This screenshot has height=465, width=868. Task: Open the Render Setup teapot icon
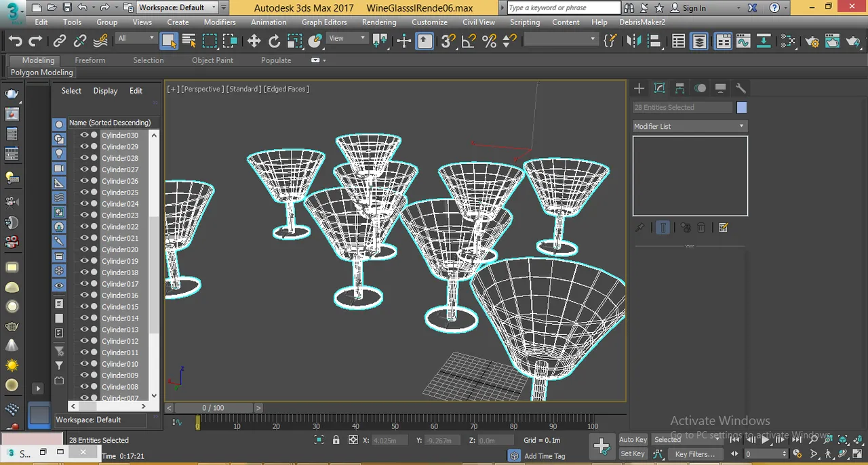tap(812, 41)
